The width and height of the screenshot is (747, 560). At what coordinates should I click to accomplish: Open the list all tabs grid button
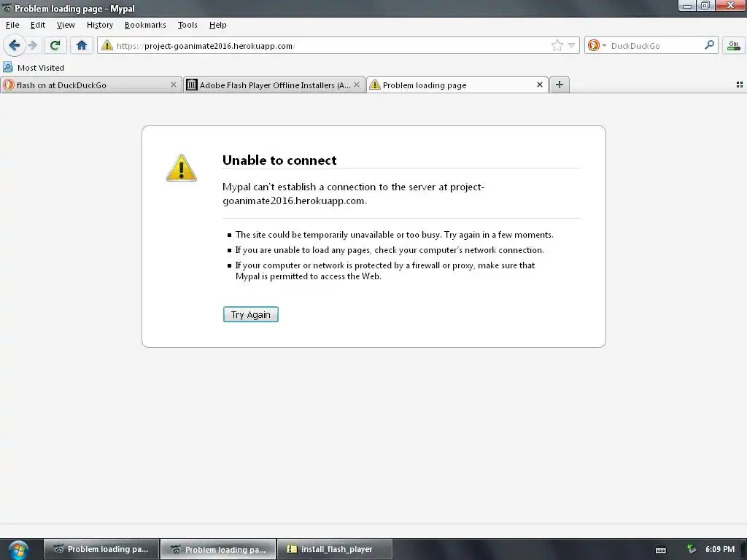click(740, 85)
